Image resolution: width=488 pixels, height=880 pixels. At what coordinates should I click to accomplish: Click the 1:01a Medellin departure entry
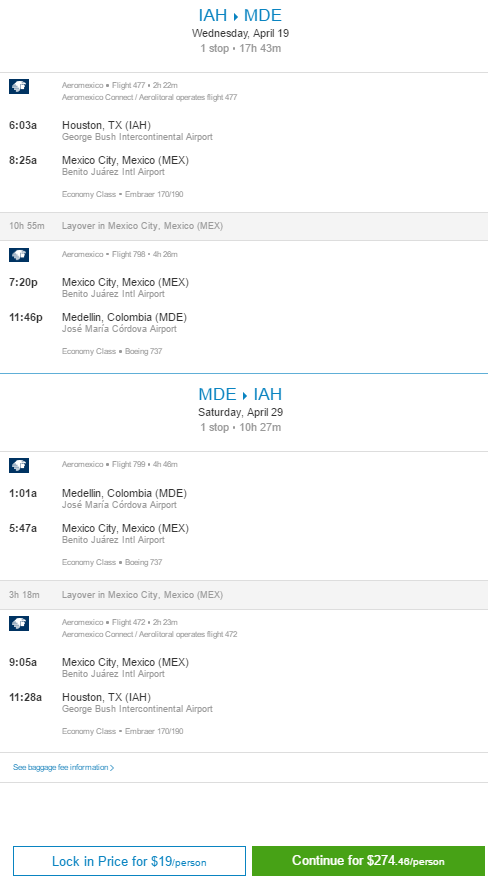98,498
